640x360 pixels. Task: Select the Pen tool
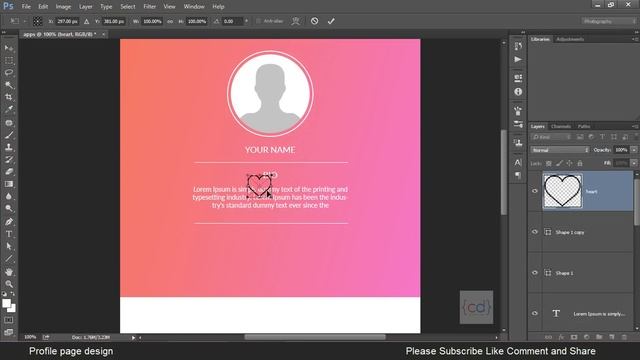tap(9, 222)
